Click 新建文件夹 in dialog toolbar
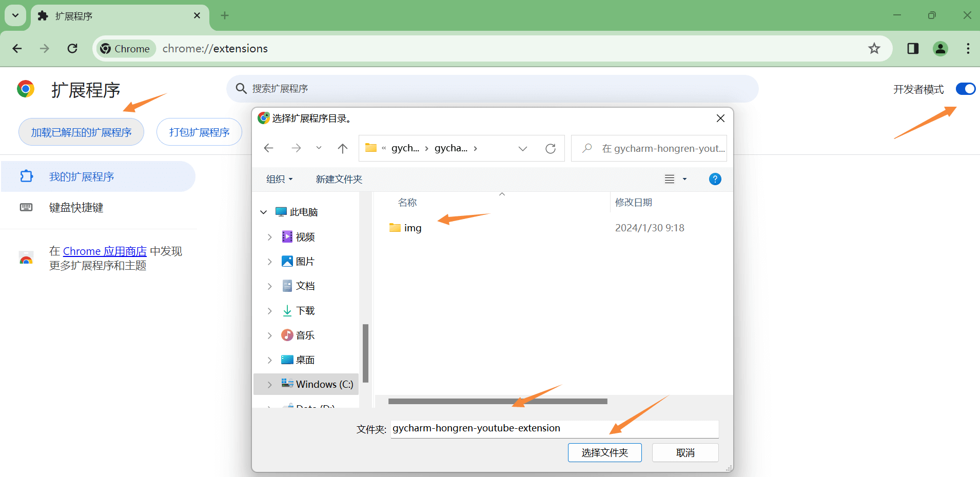This screenshot has width=980, height=477. pos(339,179)
